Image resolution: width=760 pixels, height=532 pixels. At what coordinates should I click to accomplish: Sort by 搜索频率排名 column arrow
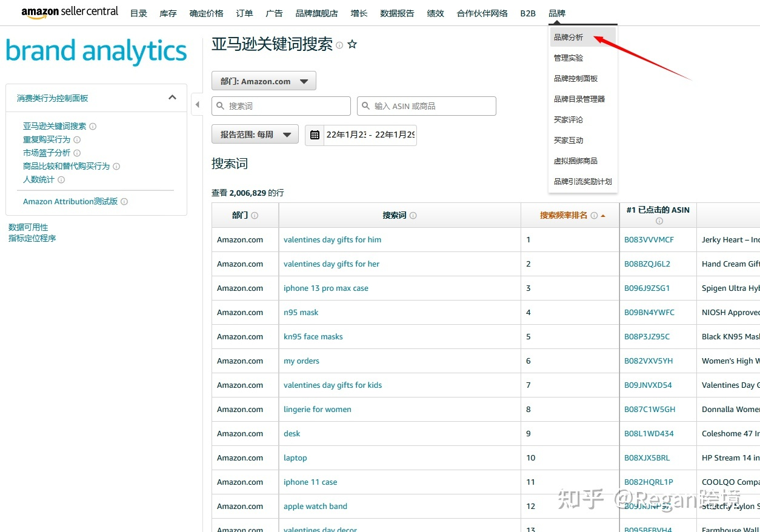click(x=603, y=216)
